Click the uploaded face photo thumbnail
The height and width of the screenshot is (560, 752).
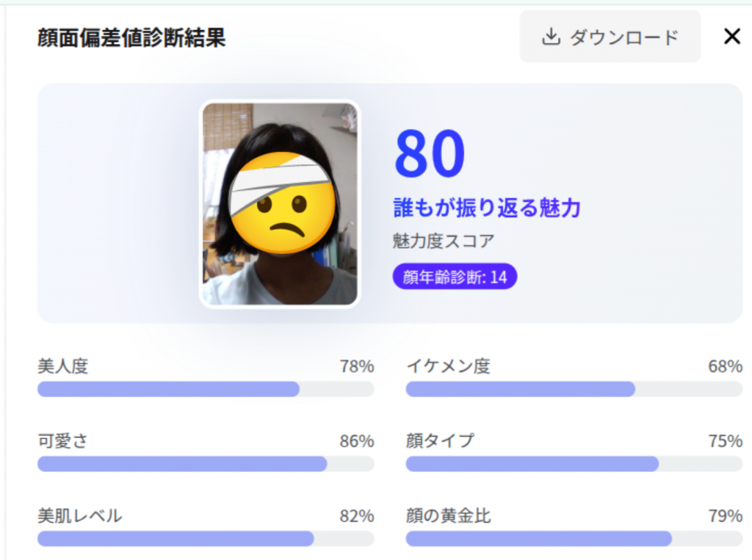(280, 204)
